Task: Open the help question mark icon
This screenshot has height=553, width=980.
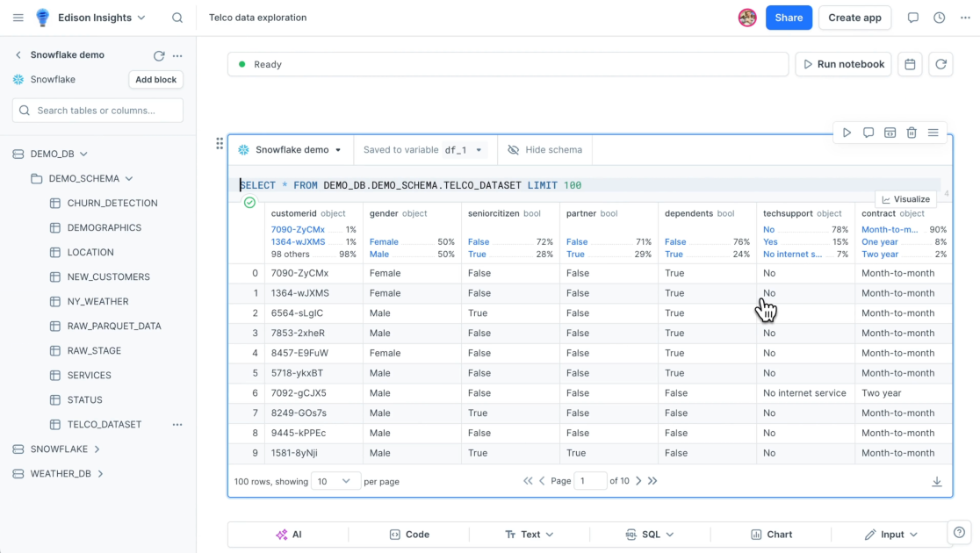Action: [960, 533]
